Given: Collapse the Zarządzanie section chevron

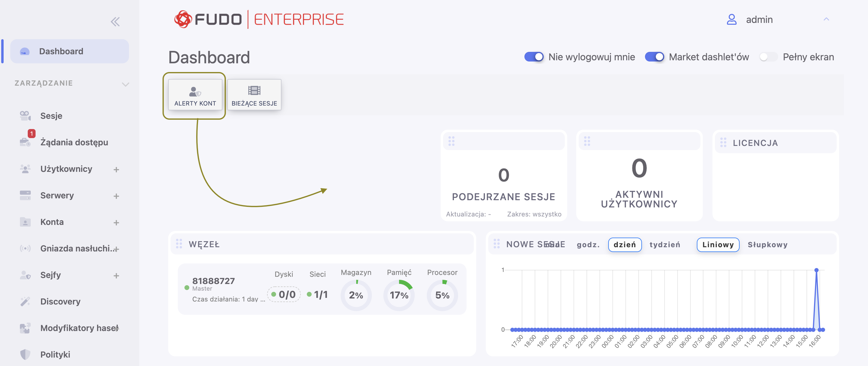Looking at the screenshot, I should coord(125,84).
